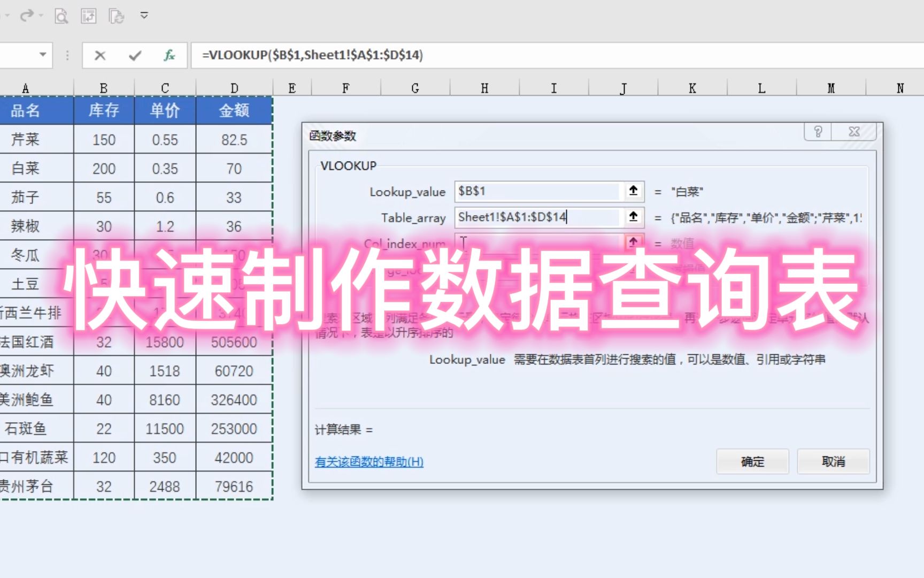Click the 取消 button in the dialog
Viewport: 924px width, 578px height.
[x=833, y=461]
